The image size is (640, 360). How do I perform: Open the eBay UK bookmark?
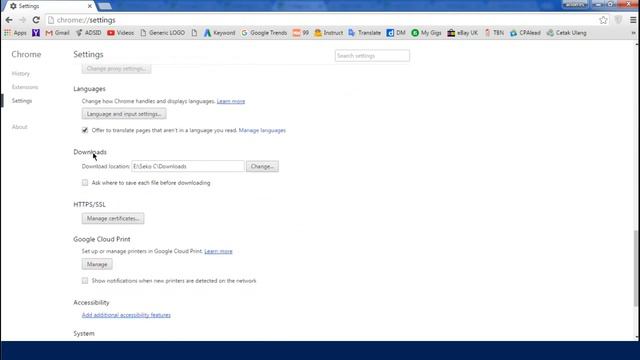click(462, 33)
